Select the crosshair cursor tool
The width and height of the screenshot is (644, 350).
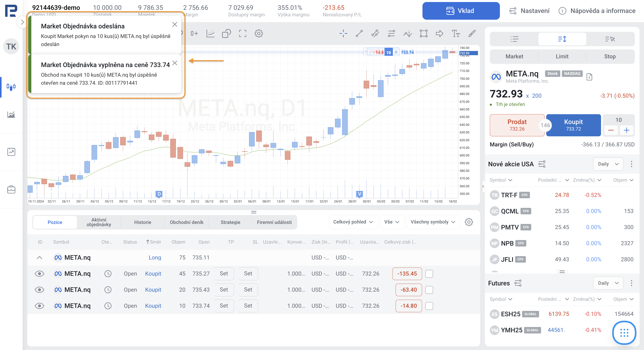[343, 34]
